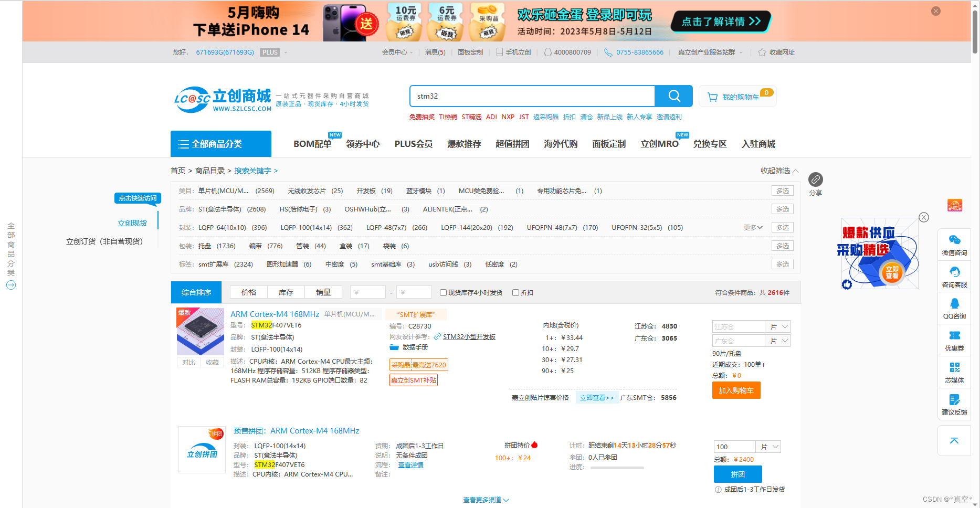The height and width of the screenshot is (508, 980).
Task: Click the LCSC 立创商城 logo
Action: [223, 100]
